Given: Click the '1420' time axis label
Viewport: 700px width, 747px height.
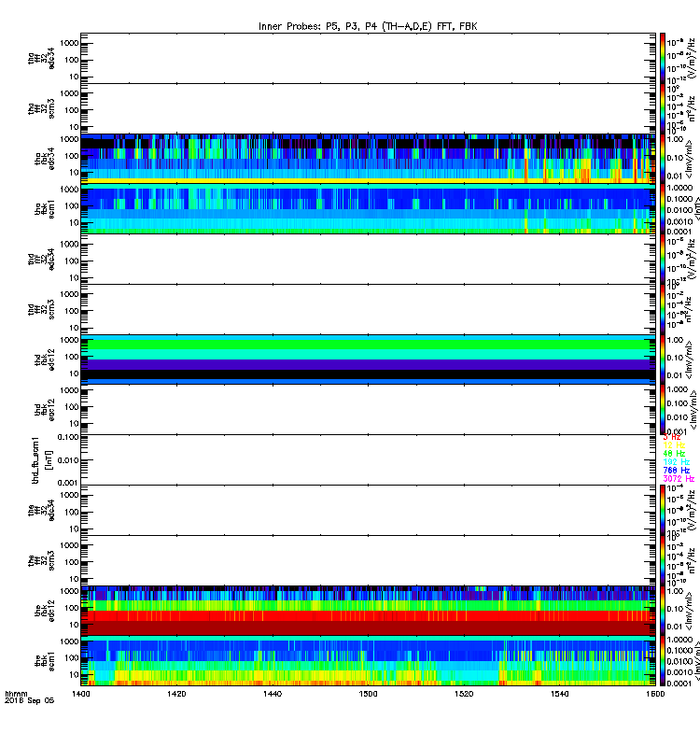Looking at the screenshot, I should (x=176, y=694).
